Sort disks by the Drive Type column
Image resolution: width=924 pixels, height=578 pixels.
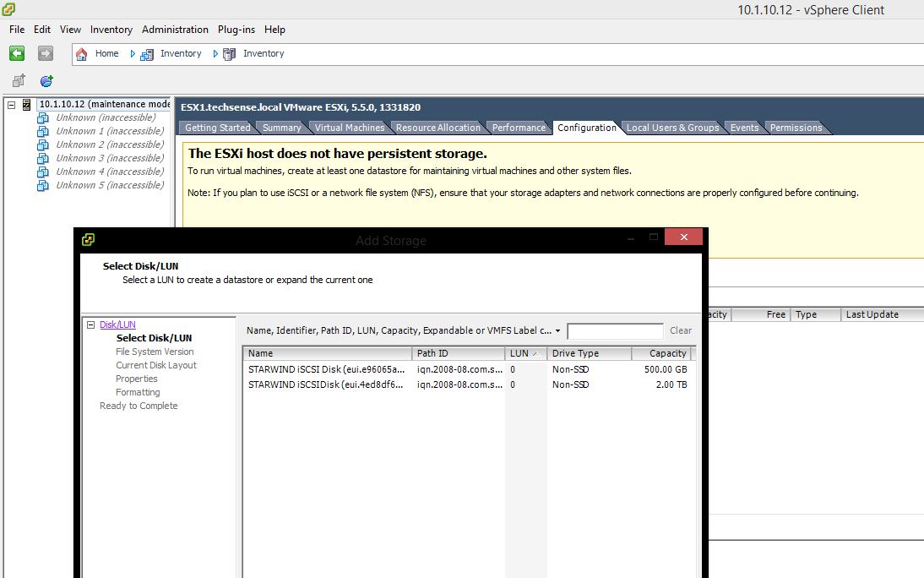[x=590, y=353]
